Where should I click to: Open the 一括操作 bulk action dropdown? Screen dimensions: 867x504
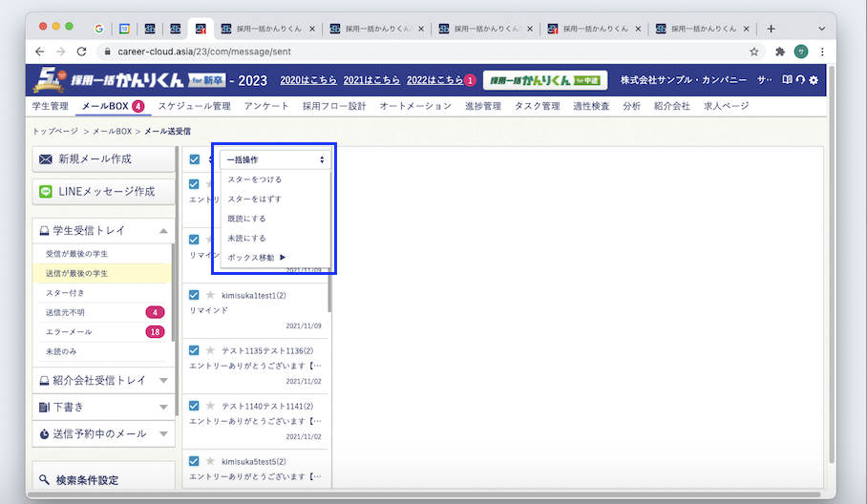click(275, 159)
